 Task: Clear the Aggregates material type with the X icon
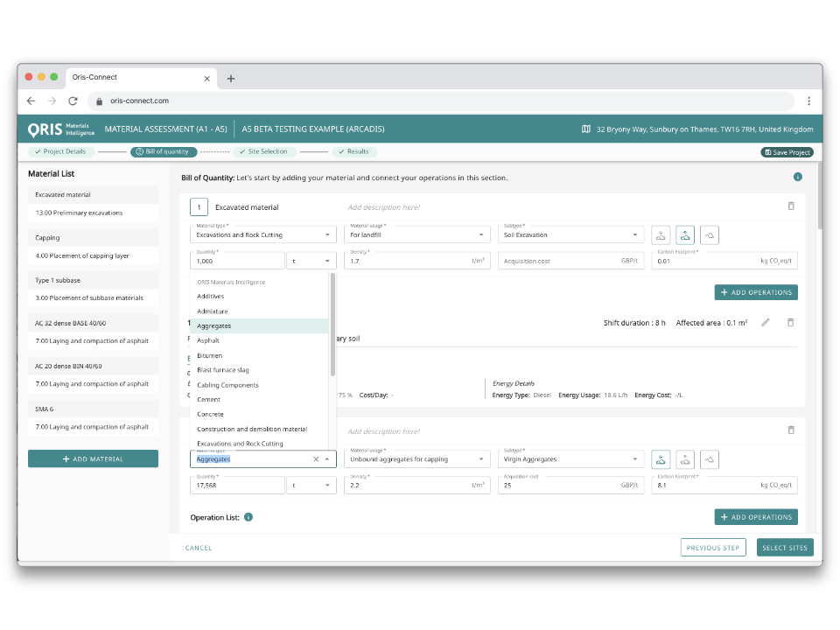[x=316, y=458]
